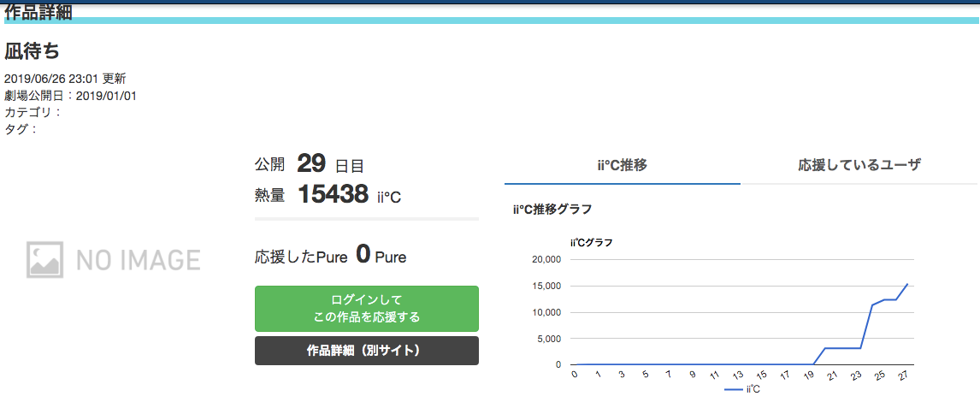This screenshot has height=396, width=980.
Task: Click the graph line peak near day 27
Action: click(906, 284)
